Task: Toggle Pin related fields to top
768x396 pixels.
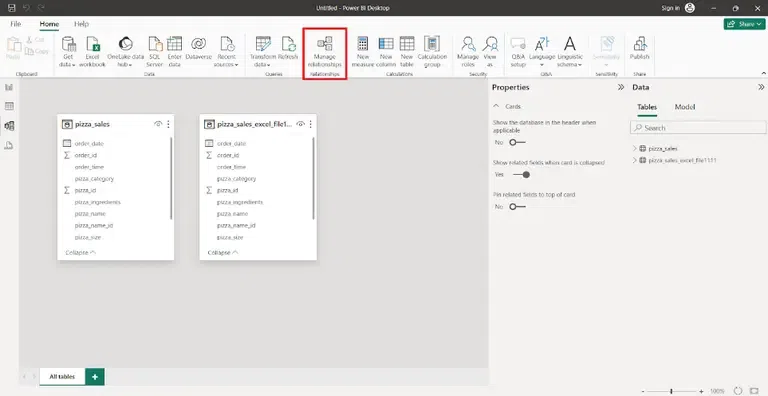Action: point(517,207)
